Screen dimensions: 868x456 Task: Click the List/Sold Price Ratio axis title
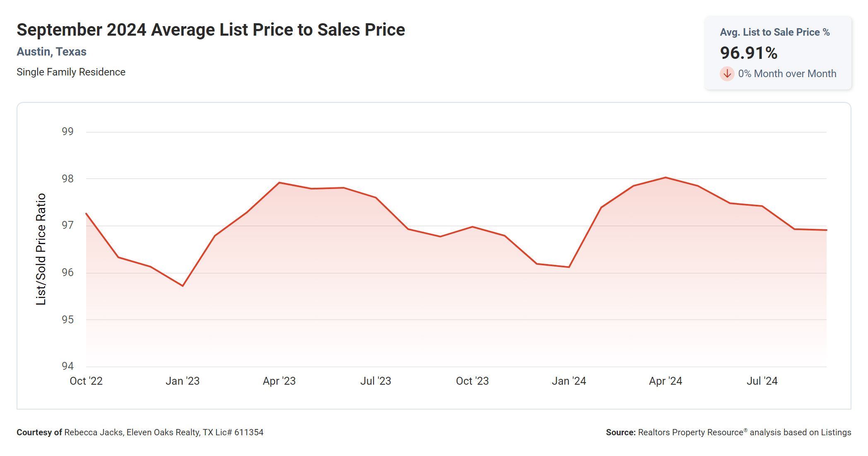pos(41,249)
